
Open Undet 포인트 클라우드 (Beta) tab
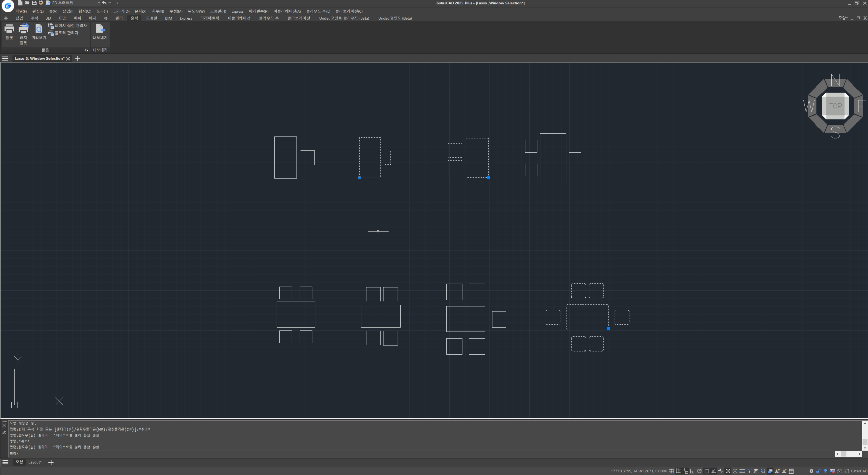(344, 18)
